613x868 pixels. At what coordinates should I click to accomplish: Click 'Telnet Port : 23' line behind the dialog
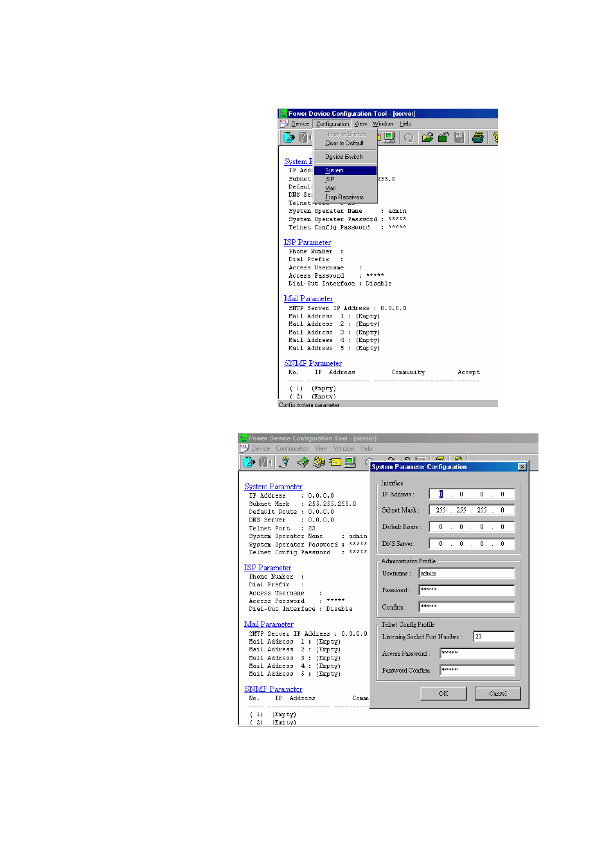(282, 529)
